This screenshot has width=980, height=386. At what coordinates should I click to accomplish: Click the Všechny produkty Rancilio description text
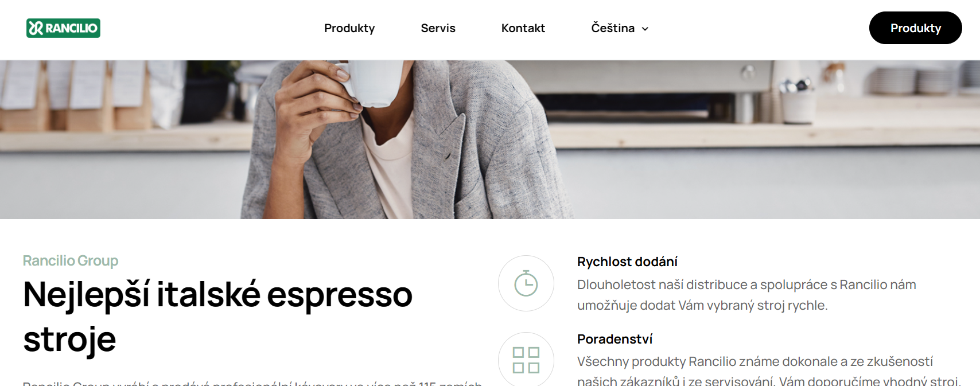(769, 371)
